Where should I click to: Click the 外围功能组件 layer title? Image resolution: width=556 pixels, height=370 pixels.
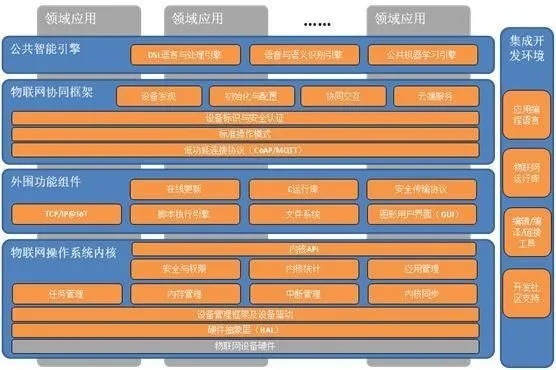[45, 182]
